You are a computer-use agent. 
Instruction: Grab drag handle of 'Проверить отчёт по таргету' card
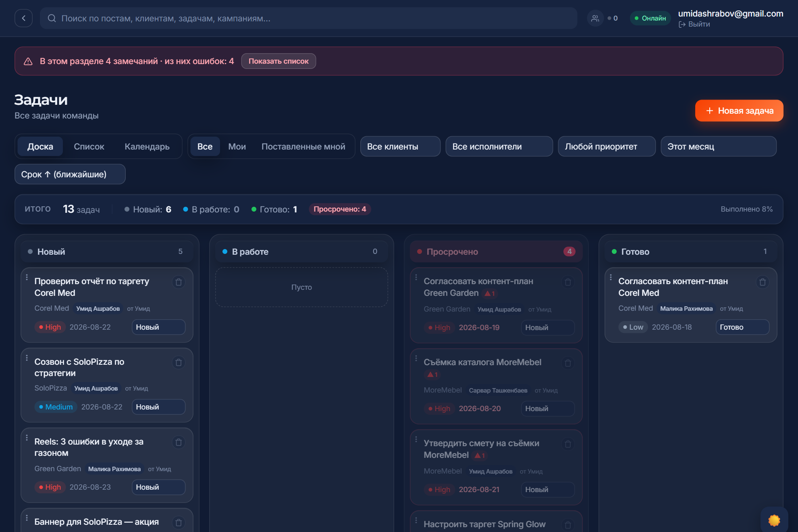pos(27,277)
